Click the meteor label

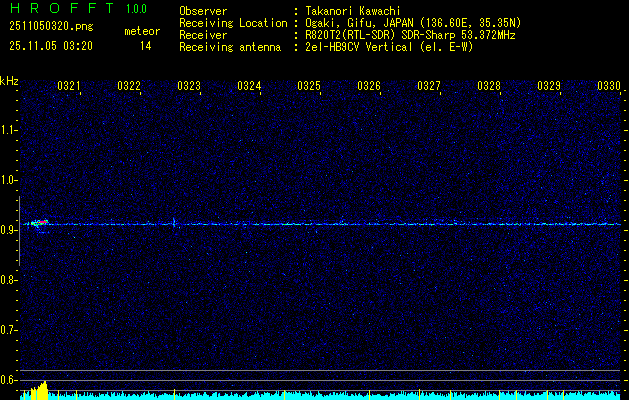142,31
